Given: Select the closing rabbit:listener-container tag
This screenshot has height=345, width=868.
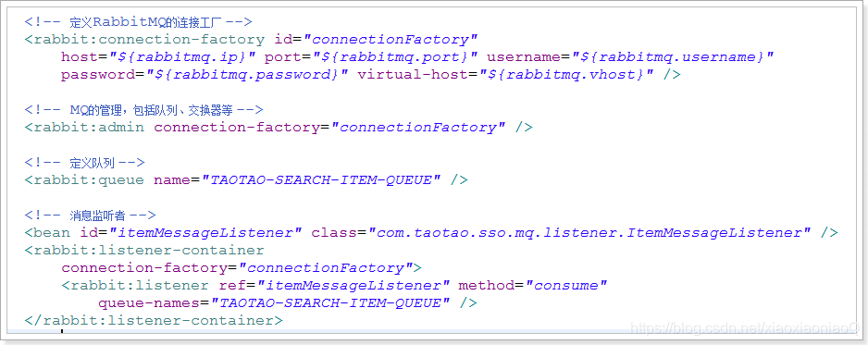Looking at the screenshot, I should (154, 321).
